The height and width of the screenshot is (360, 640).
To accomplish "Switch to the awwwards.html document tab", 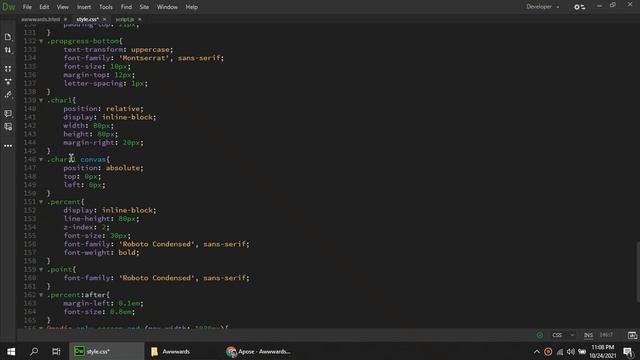I will coord(40,19).
